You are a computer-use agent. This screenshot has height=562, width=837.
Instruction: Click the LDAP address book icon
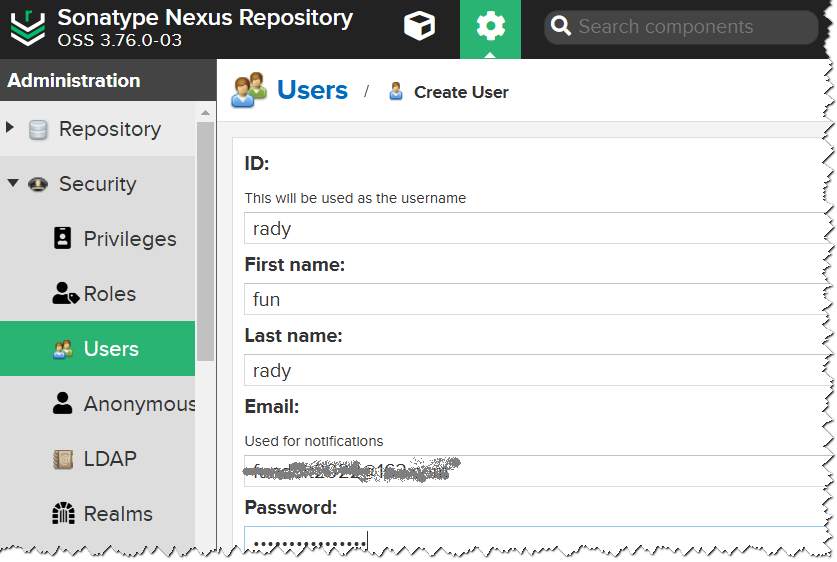point(63,459)
